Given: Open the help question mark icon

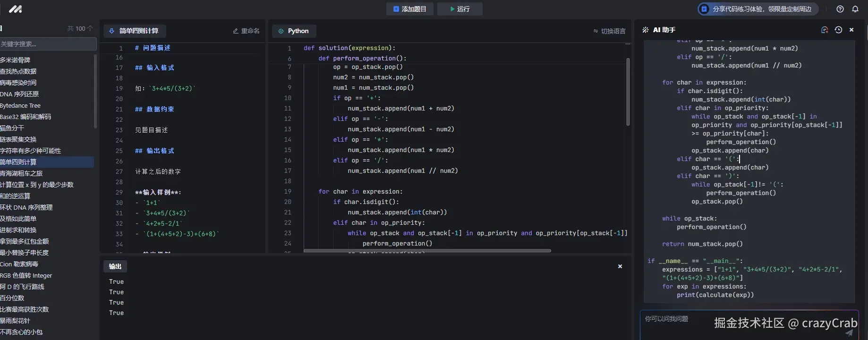Looking at the screenshot, I should 840,9.
